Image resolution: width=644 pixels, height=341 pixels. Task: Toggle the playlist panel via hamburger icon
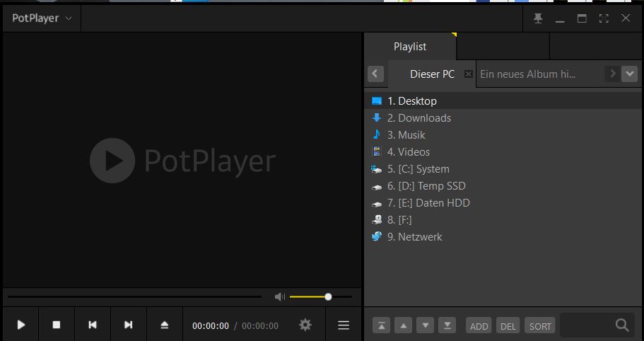[x=344, y=325]
